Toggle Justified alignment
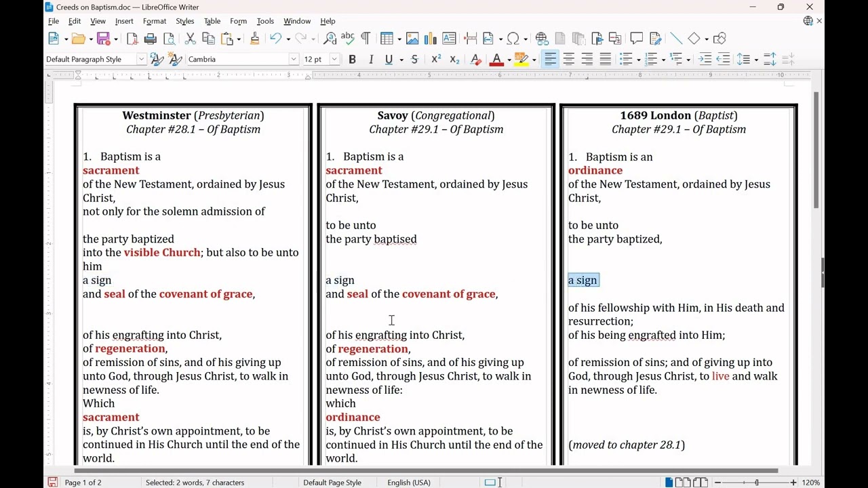868x488 pixels. [606, 59]
